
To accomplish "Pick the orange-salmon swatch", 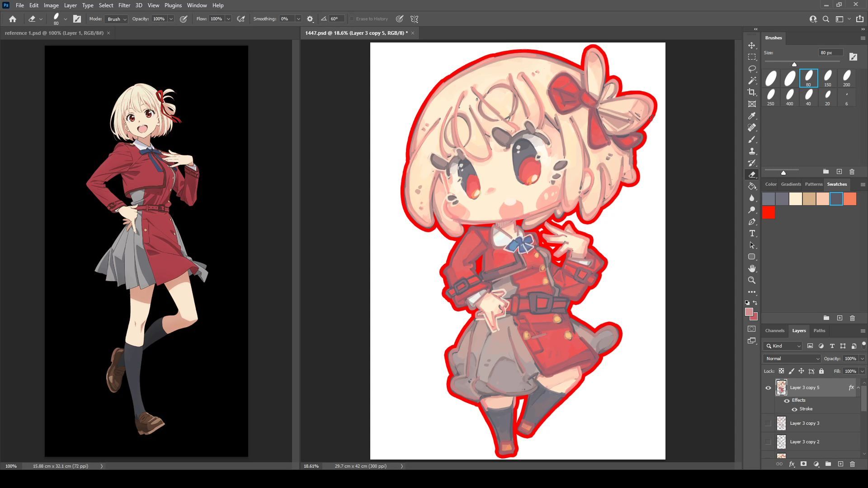I will pyautogui.click(x=850, y=199).
